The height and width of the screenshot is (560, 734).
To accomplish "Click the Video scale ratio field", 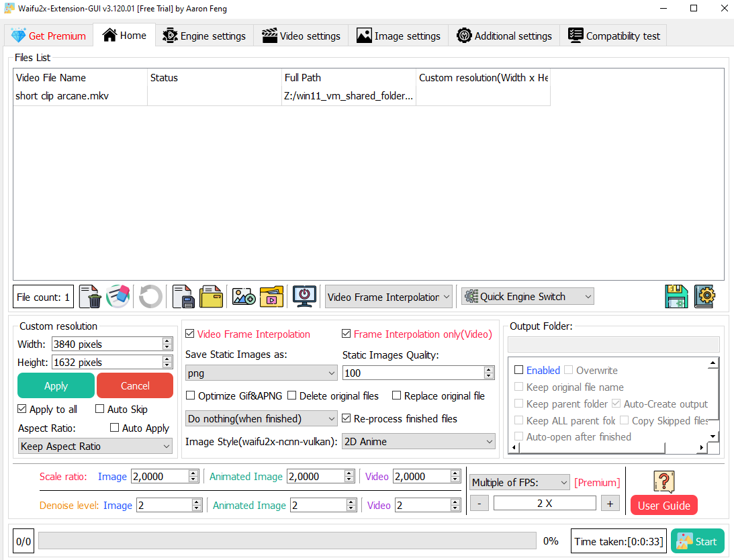I will tap(427, 477).
